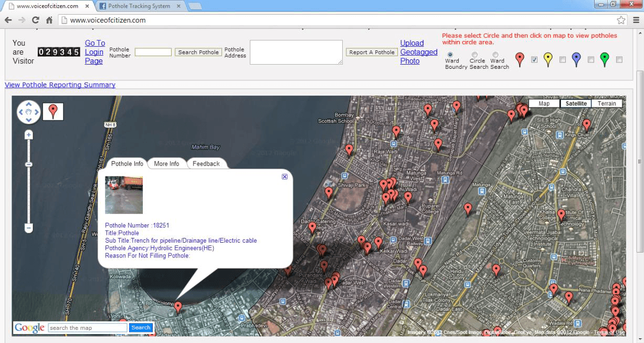Open Go To Login Page link
Image resolution: width=644 pixels, height=343 pixels.
pos(94,52)
